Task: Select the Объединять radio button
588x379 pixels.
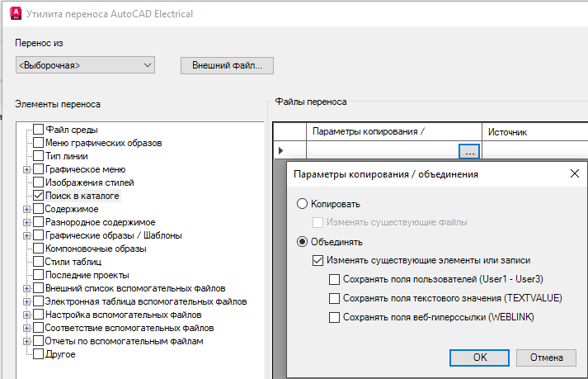Action: tap(303, 242)
